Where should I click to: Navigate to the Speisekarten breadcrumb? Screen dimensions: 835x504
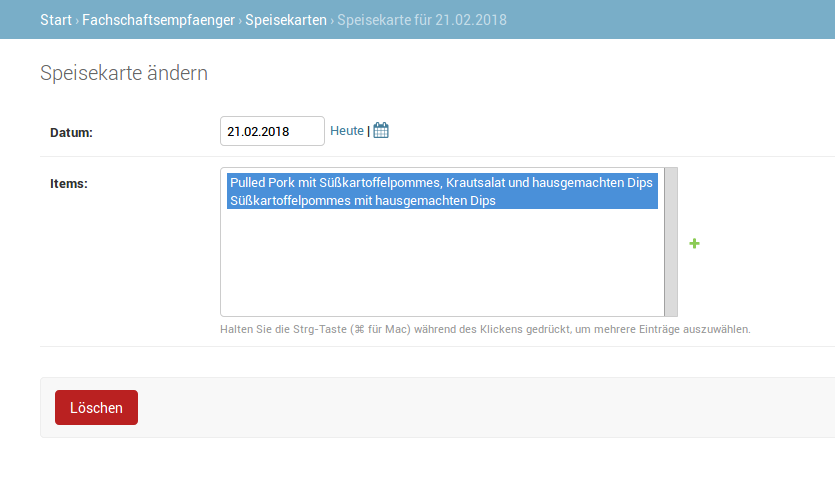[286, 20]
